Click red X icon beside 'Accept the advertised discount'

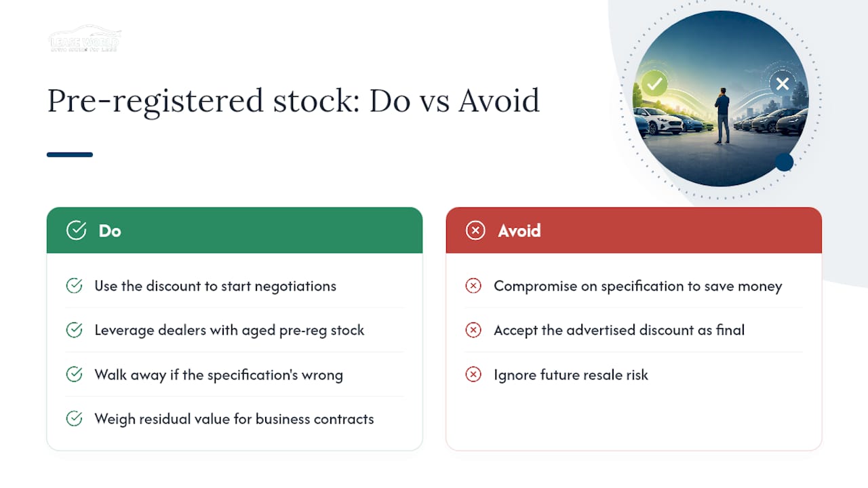[473, 330]
